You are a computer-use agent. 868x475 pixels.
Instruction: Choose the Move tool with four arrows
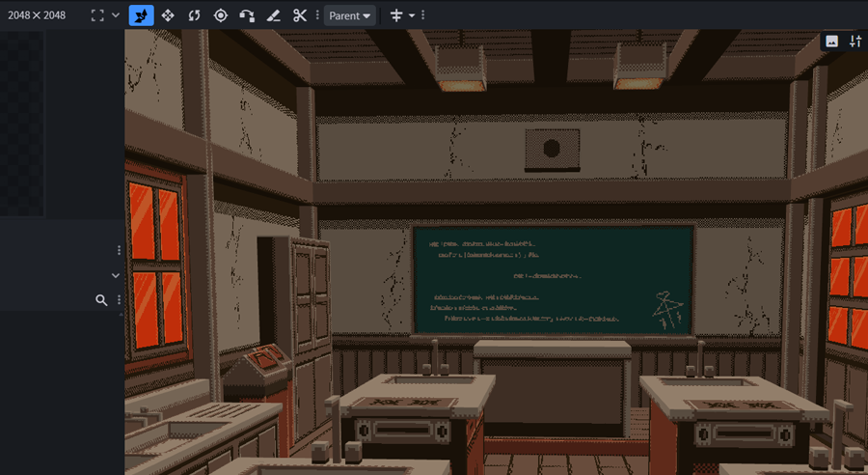[x=168, y=15]
